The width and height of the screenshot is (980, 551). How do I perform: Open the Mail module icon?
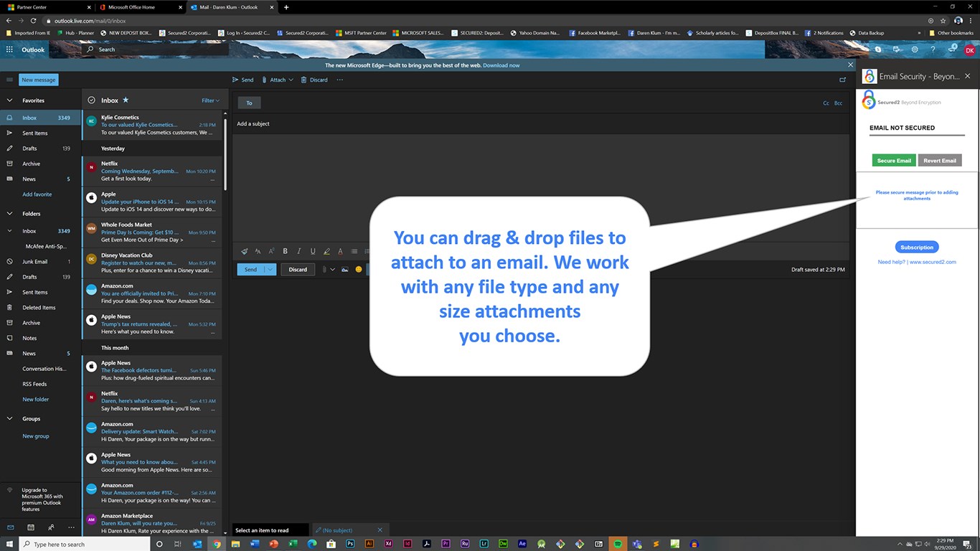pyautogui.click(x=10, y=527)
